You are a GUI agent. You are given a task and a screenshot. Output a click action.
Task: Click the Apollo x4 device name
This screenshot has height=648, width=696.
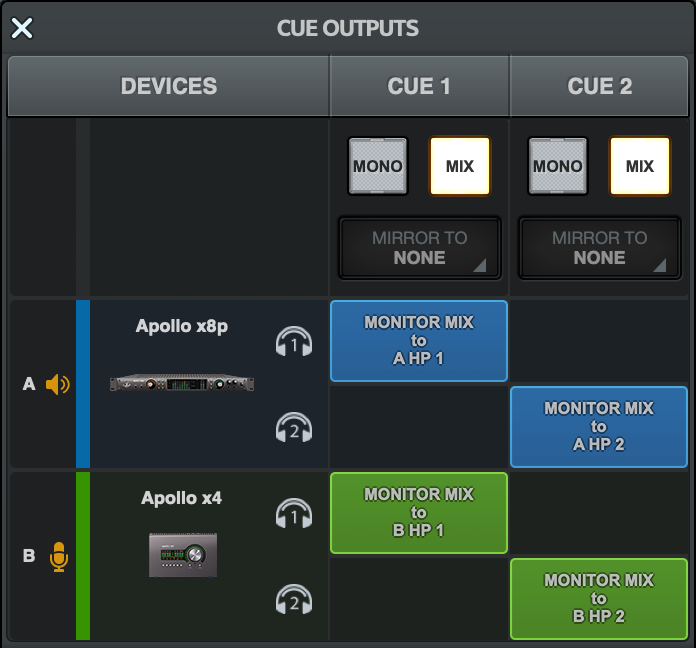click(182, 498)
